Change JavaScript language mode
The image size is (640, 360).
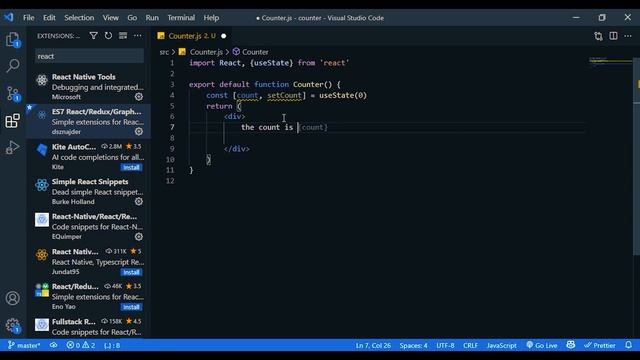click(502, 345)
